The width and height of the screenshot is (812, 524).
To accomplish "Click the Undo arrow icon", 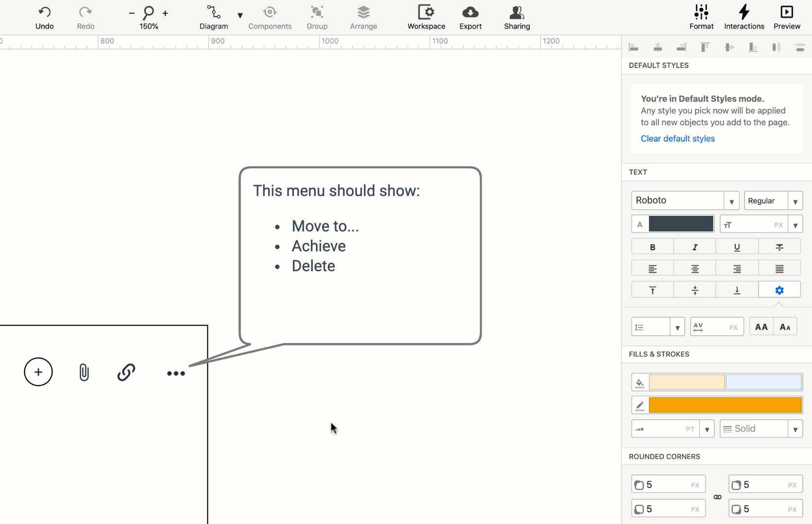I will [44, 12].
